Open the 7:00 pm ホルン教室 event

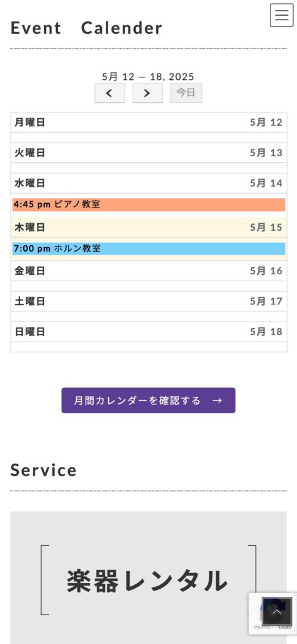(148, 248)
